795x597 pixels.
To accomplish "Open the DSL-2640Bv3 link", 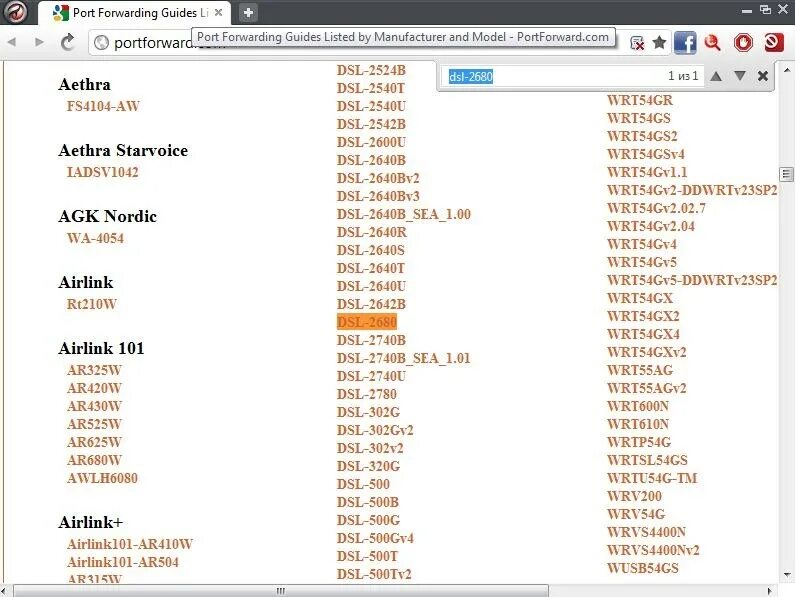I will (378, 196).
